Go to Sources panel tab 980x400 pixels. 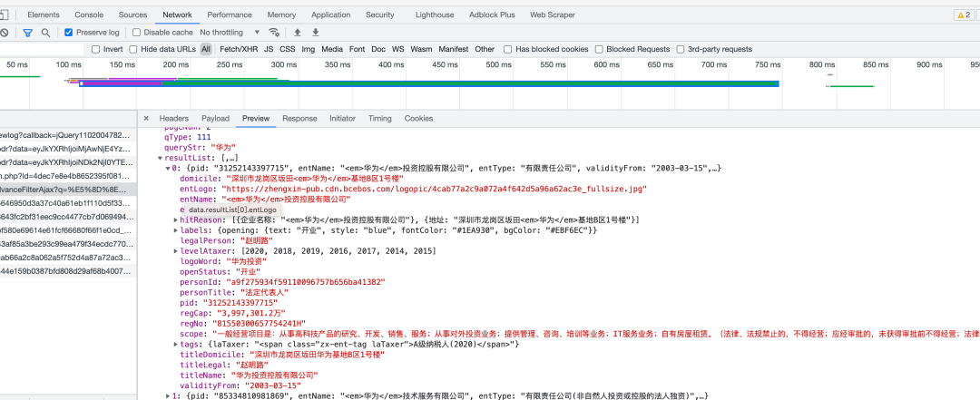133,15
